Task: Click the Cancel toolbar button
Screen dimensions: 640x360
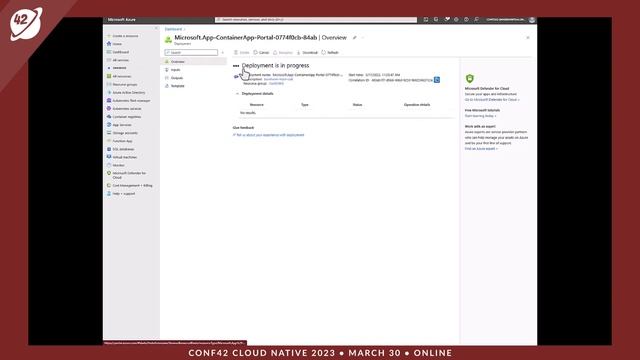Action: point(261,53)
